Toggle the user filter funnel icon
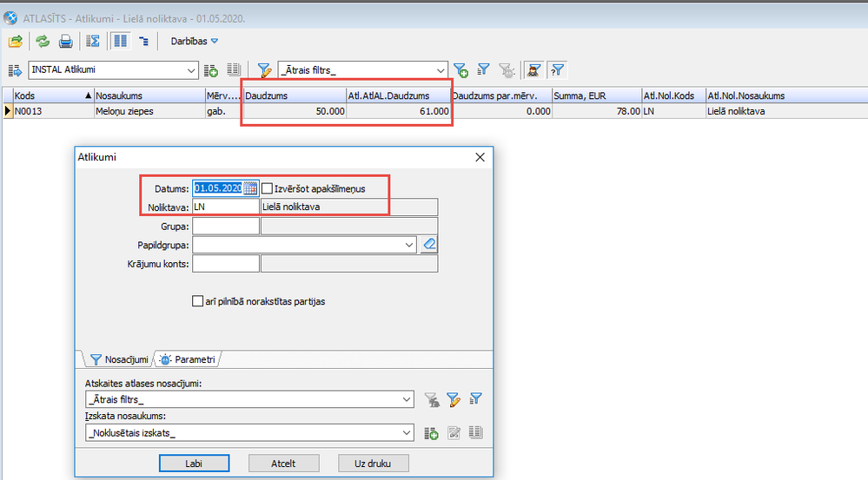868x480 pixels. click(x=533, y=70)
